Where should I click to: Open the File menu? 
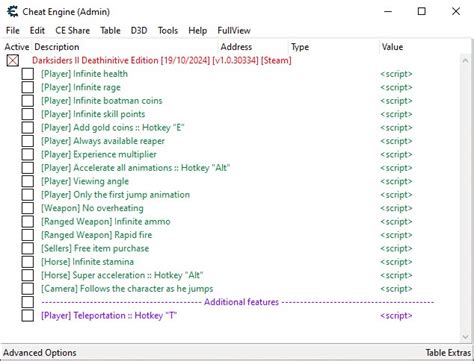(x=13, y=30)
